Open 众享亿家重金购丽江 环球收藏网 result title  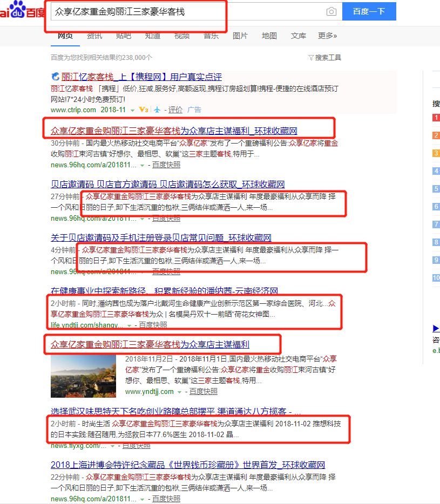[x=174, y=131]
